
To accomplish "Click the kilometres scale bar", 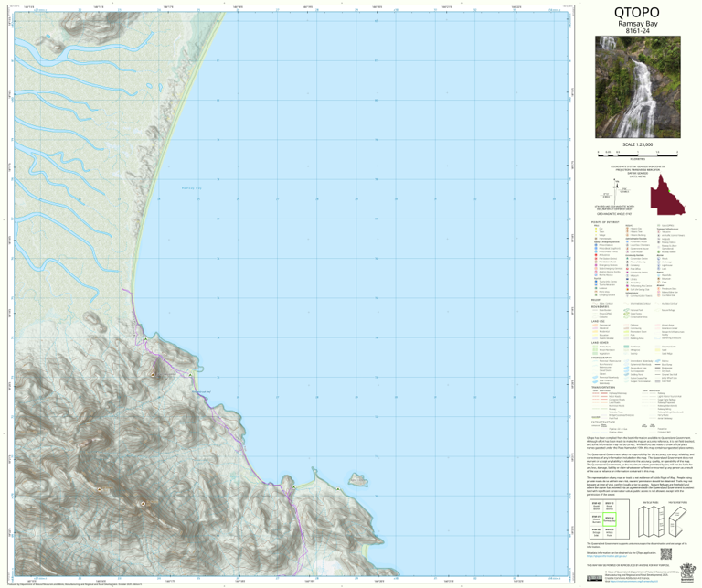I will point(637,155).
